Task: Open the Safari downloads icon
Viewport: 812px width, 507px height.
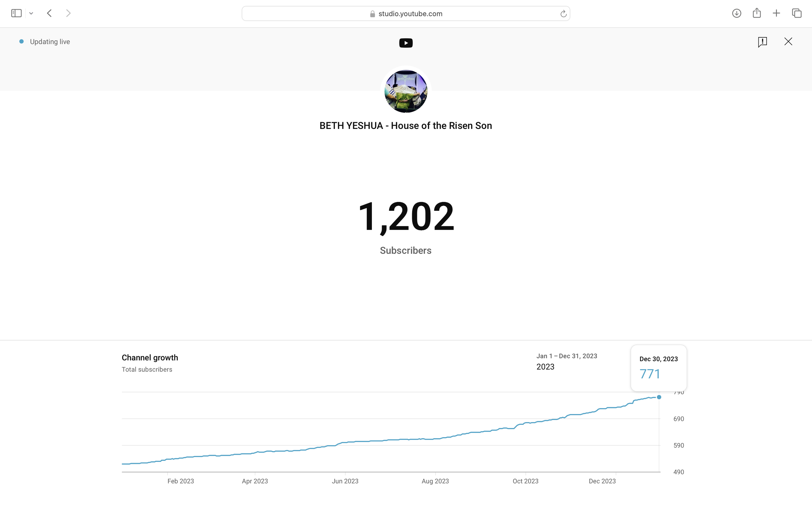Action: click(x=736, y=13)
